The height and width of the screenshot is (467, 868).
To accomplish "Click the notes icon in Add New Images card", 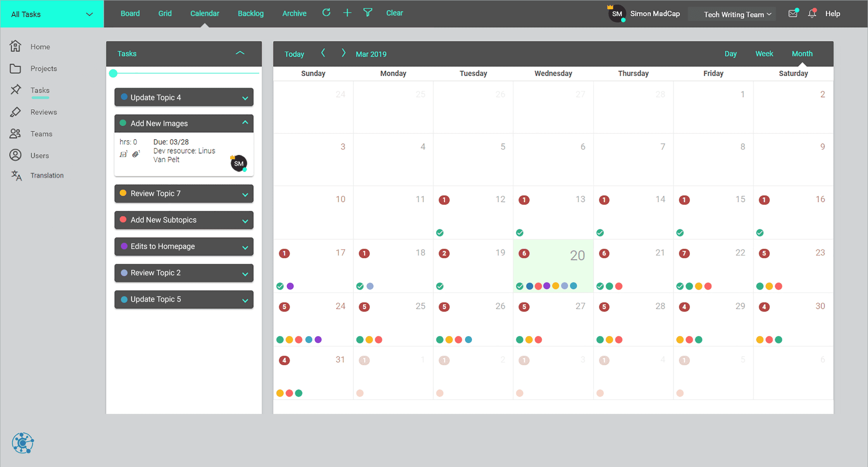I will click(124, 154).
